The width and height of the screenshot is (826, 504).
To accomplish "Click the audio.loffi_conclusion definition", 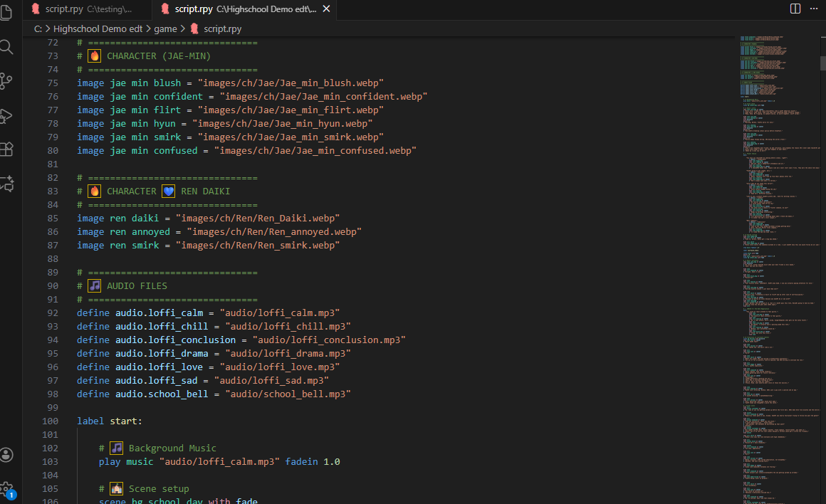I will click(175, 340).
